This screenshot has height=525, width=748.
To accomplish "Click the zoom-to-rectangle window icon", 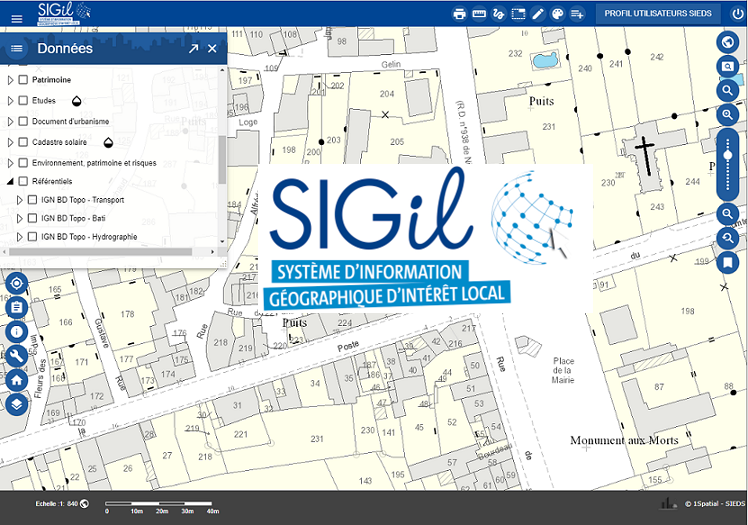I will 727,66.
